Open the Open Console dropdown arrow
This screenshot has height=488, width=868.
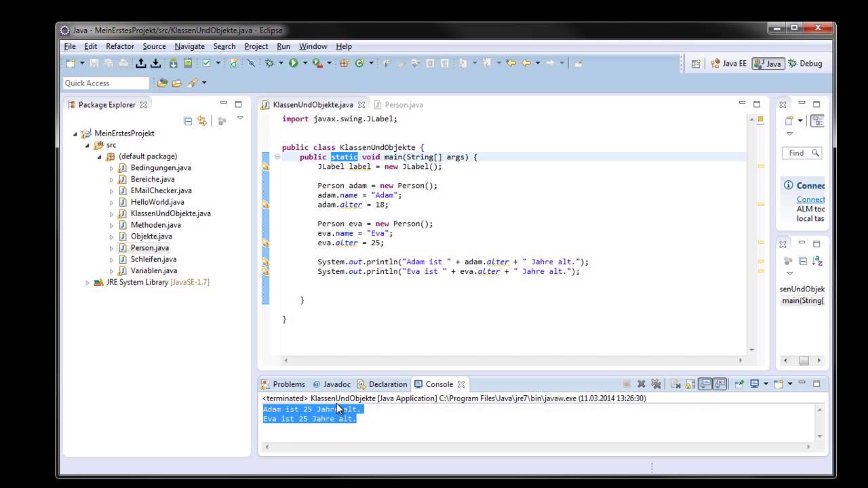(790, 384)
